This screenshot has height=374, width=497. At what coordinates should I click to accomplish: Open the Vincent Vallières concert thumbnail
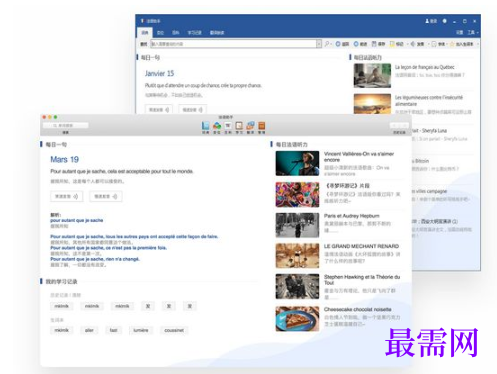297,163
